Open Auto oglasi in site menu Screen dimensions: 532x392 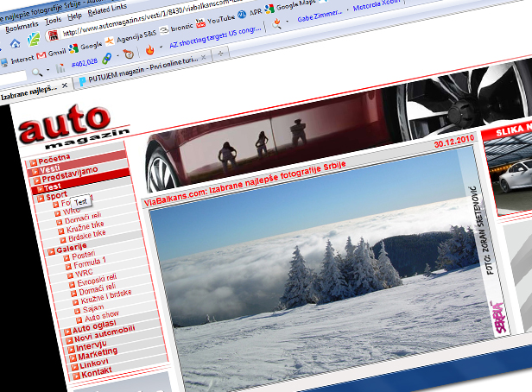94,326
